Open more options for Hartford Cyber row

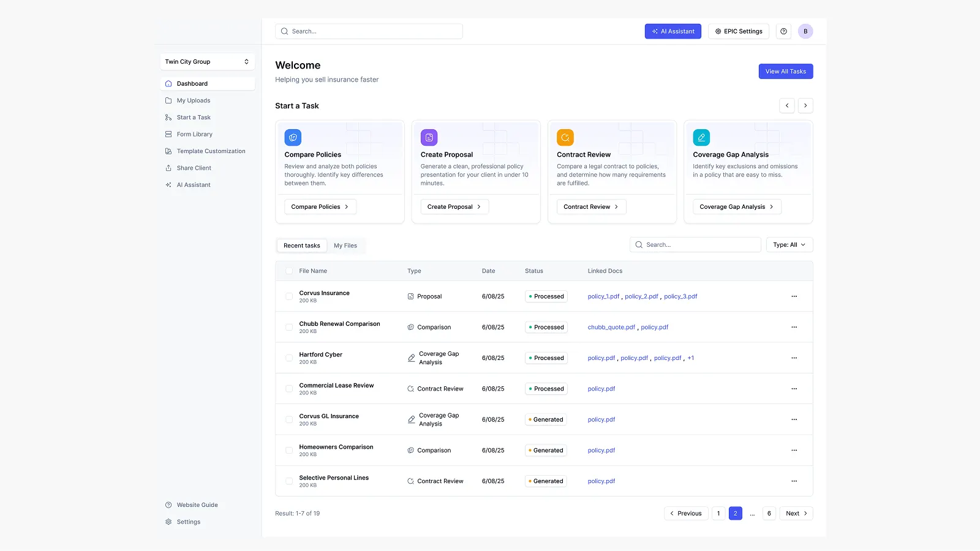(794, 358)
